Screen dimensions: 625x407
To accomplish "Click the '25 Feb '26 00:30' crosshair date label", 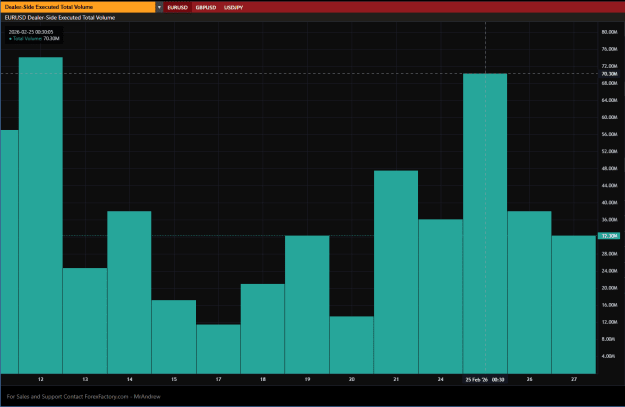I will 485,379.
